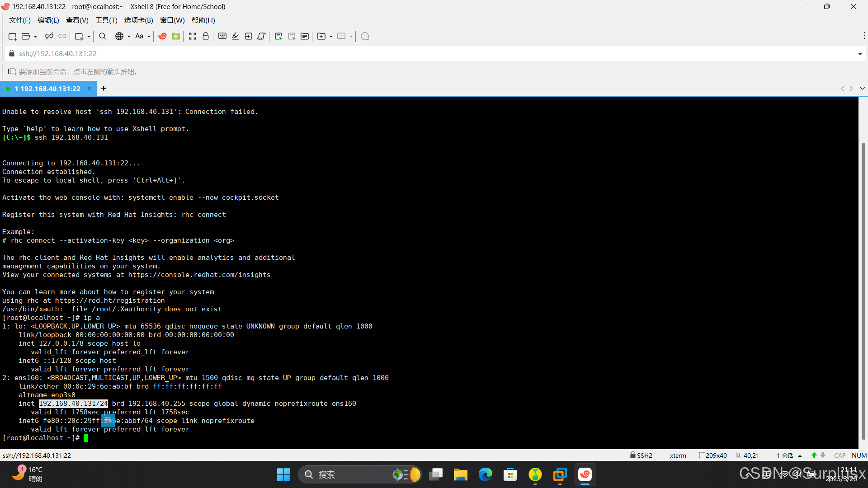
Task: Open the address bar history dropdown
Action: click(x=859, y=54)
